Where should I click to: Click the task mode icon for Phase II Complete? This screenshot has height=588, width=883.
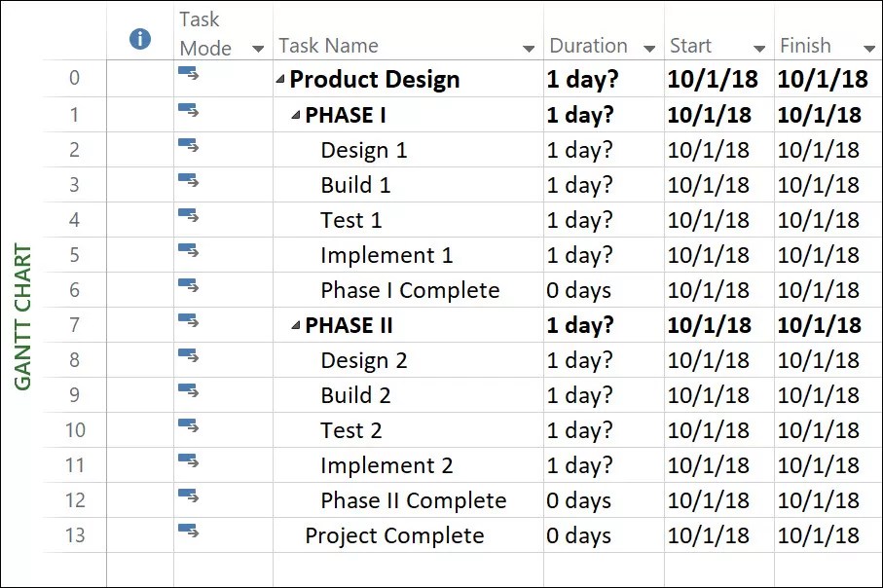point(188,495)
